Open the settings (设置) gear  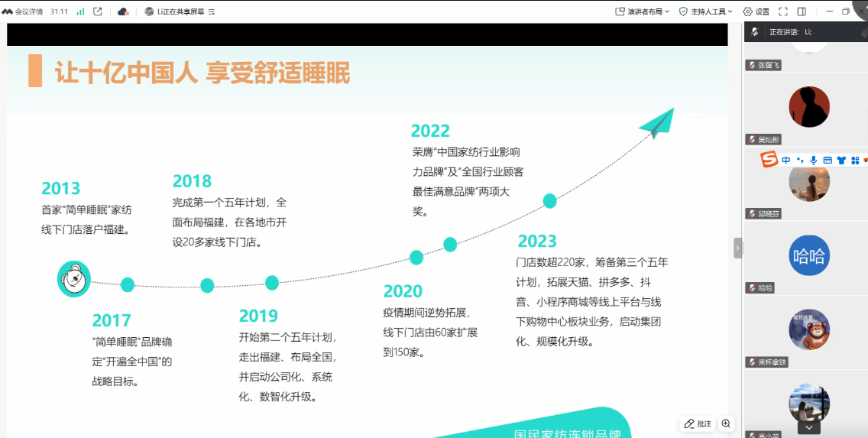tap(756, 11)
